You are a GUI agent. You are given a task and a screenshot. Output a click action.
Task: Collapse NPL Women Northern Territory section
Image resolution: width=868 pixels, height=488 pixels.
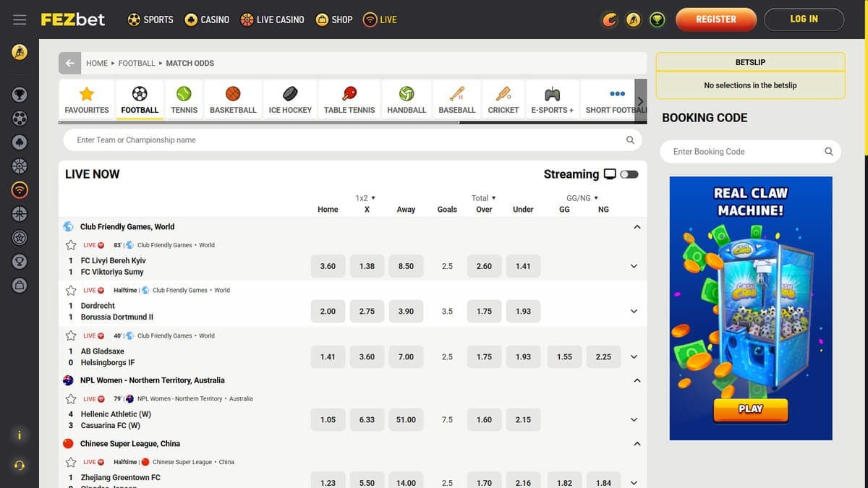pyautogui.click(x=637, y=380)
